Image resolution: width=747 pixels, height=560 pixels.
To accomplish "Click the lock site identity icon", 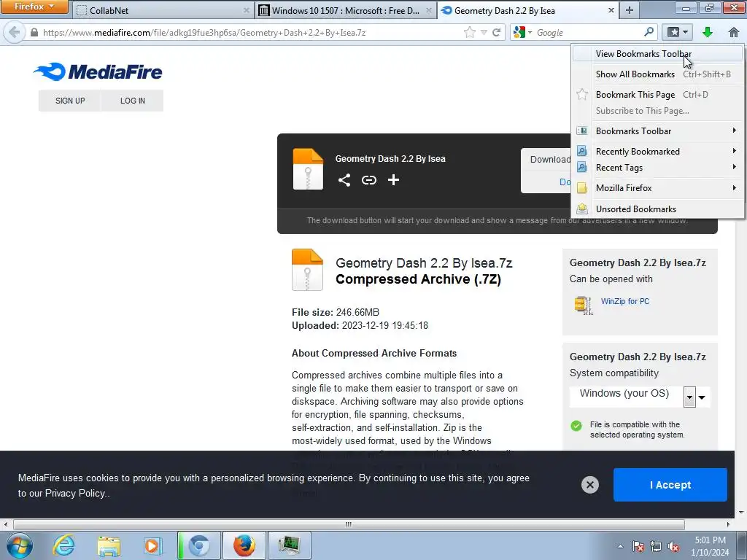I will (34, 32).
